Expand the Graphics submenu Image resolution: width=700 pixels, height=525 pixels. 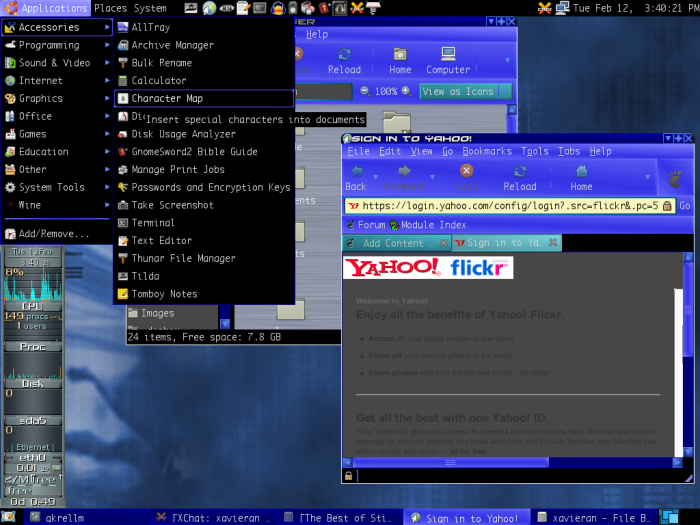[57, 98]
